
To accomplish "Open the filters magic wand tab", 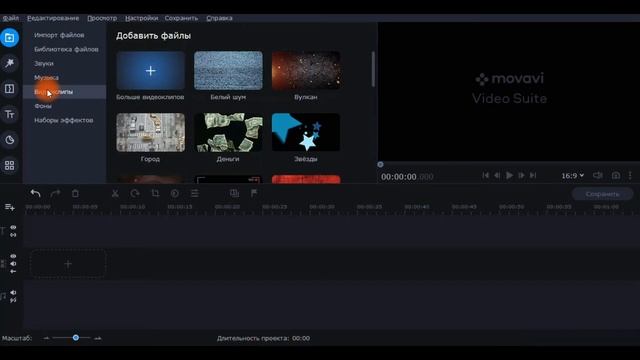I will pyautogui.click(x=9, y=63).
